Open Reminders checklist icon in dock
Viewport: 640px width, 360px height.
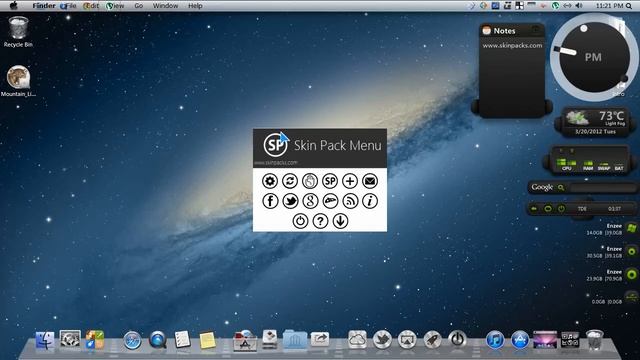(x=182, y=340)
